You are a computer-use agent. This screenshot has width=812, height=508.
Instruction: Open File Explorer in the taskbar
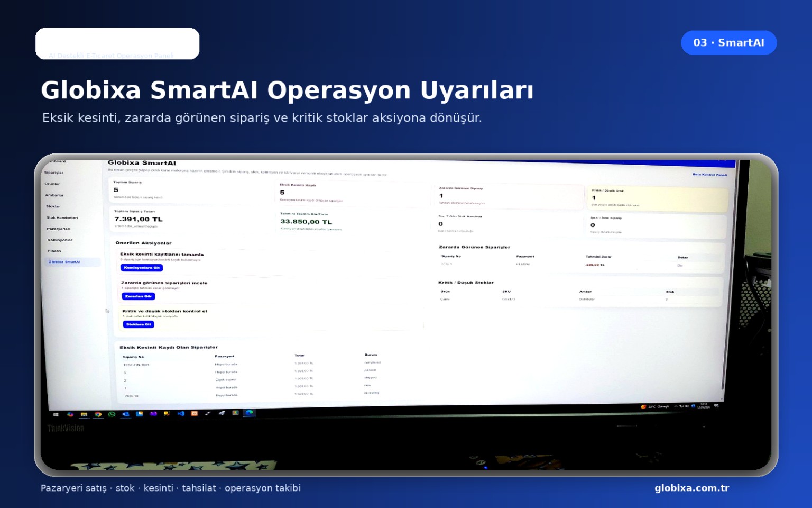pyautogui.click(x=84, y=414)
